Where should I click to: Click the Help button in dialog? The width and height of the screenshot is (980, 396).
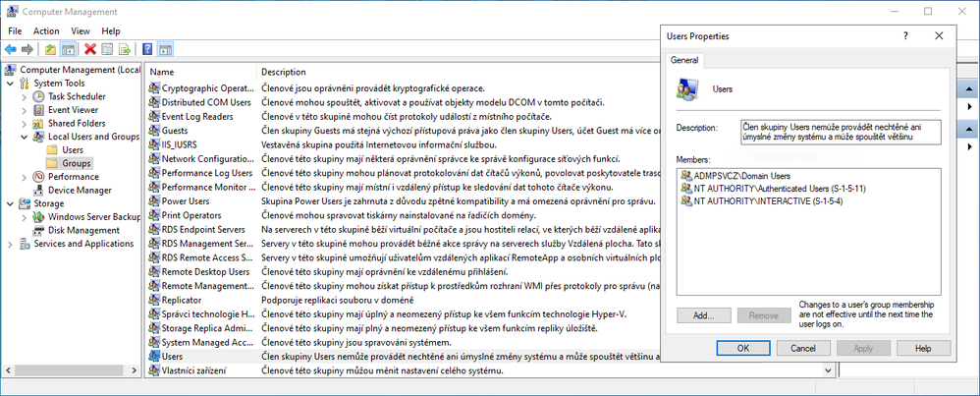[923, 348]
